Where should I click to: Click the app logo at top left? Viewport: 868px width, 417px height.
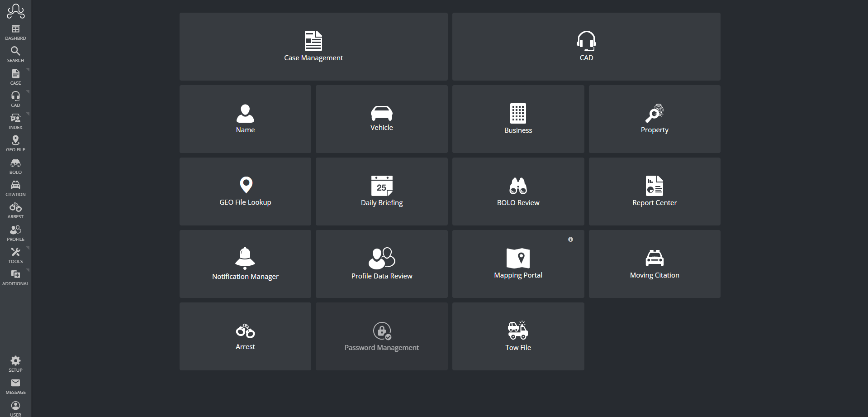click(x=15, y=11)
